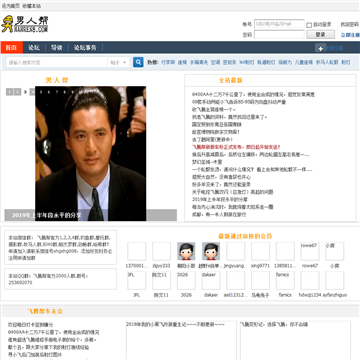Screen dimensions: 360x360
Task: Click the hot search word 儿童座椅
Action: (x=304, y=62)
